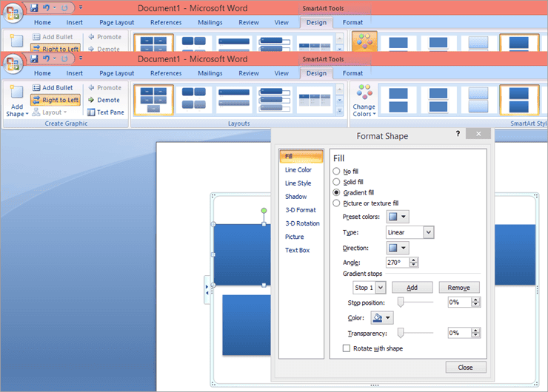Enable Rotate with shape checkbox
The width and height of the screenshot is (548, 392).
347,348
